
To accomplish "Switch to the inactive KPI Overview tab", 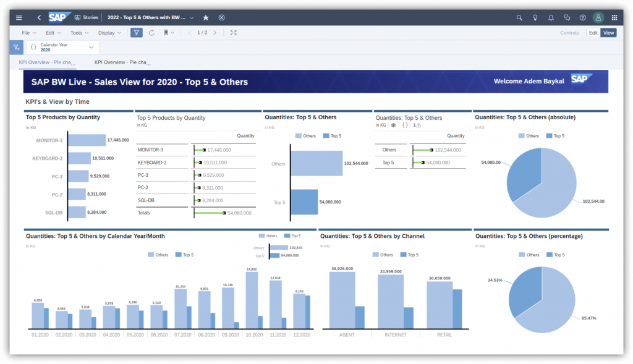I will (122, 62).
